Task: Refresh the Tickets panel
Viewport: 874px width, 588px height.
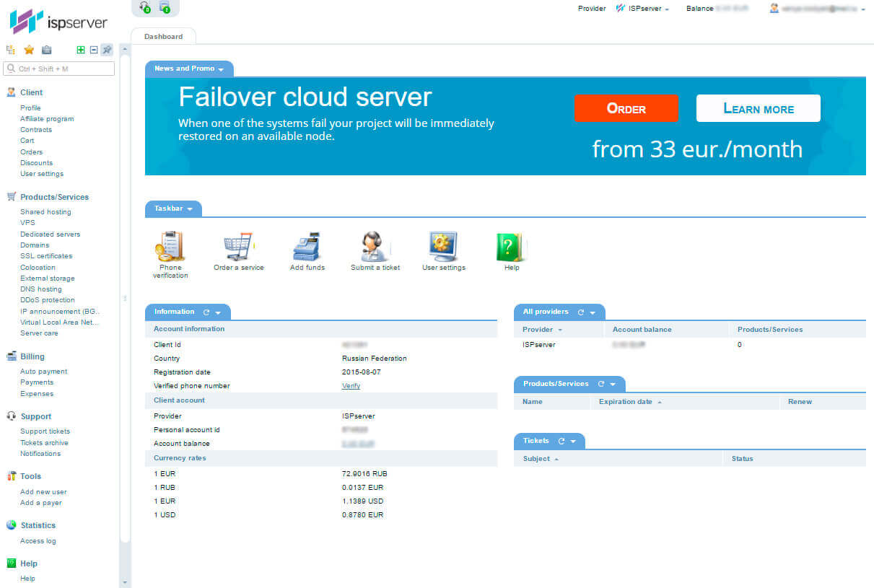Action: tap(561, 441)
